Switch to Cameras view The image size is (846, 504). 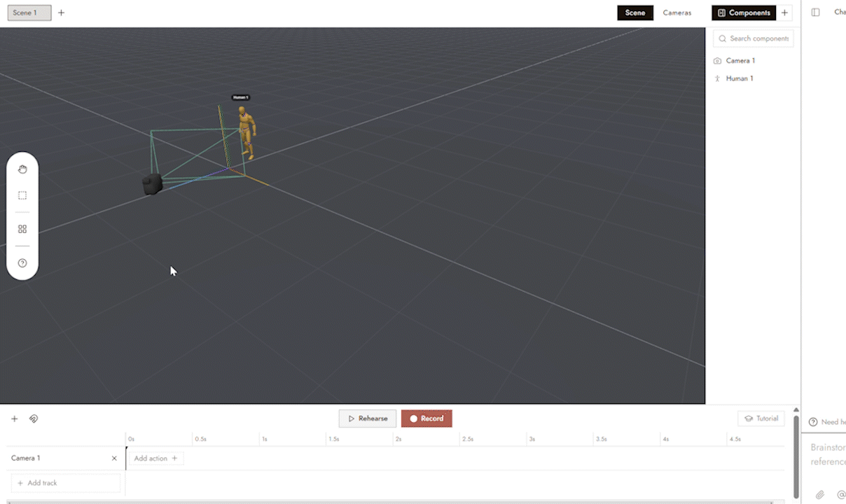click(677, 13)
